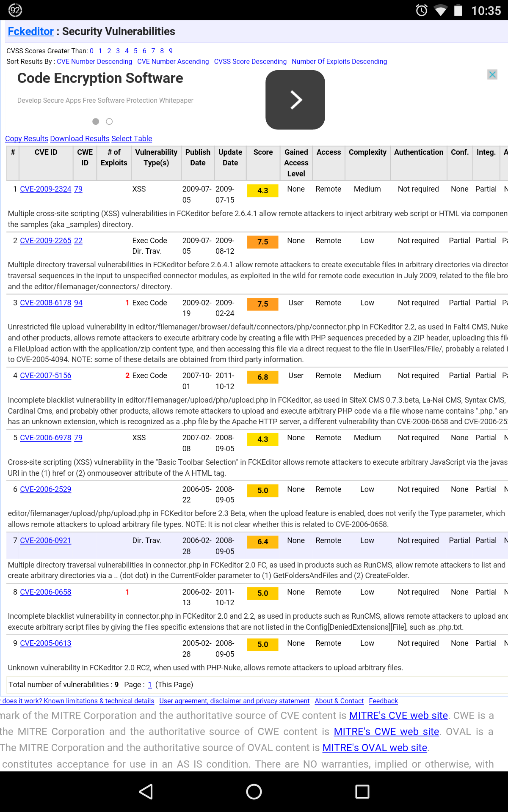The image size is (508, 812).
Task: Sort by Number Of Exploits Descending
Action: 339,61
